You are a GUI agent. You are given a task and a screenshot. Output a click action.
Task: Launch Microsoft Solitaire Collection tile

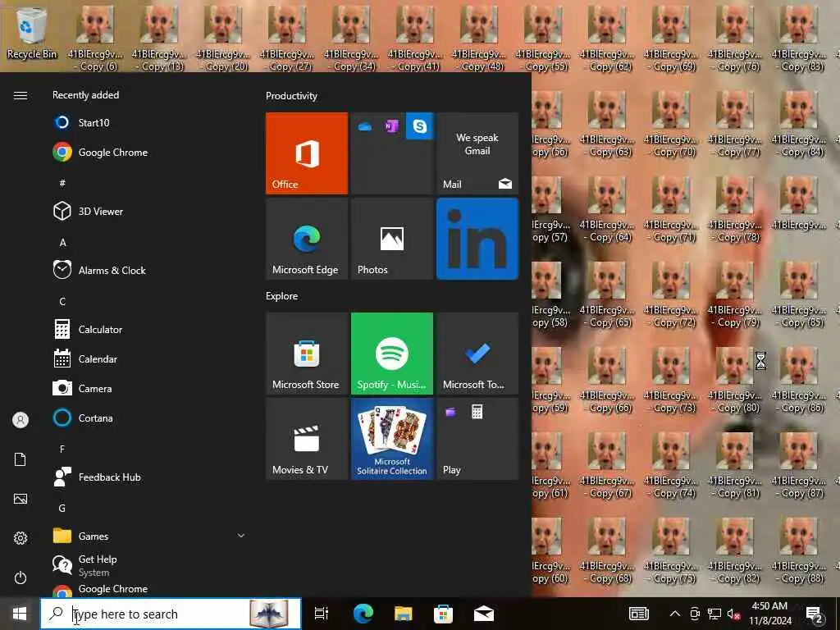391,439
